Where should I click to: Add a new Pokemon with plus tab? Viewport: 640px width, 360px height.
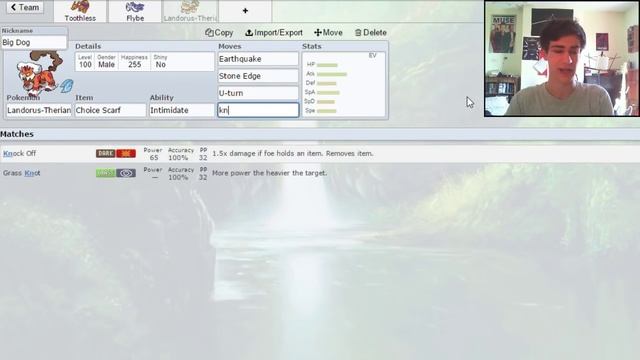[x=245, y=11]
